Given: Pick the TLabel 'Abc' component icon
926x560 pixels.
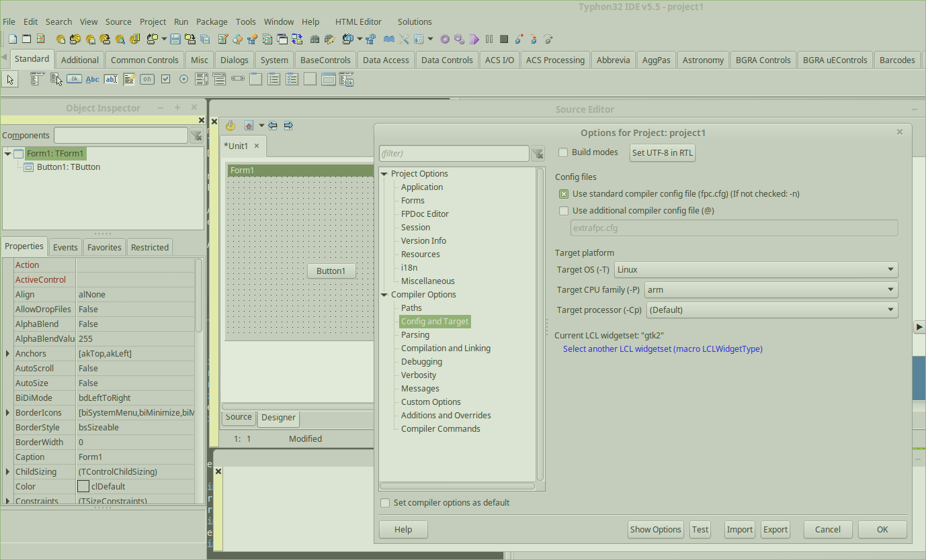Looking at the screenshot, I should [x=92, y=79].
